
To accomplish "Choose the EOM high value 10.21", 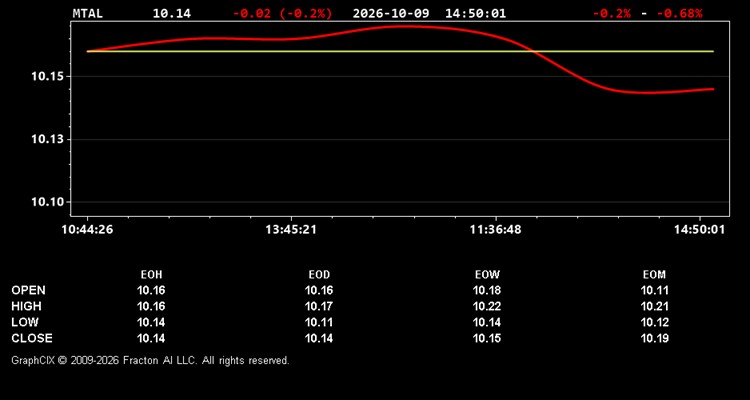I will (655, 306).
